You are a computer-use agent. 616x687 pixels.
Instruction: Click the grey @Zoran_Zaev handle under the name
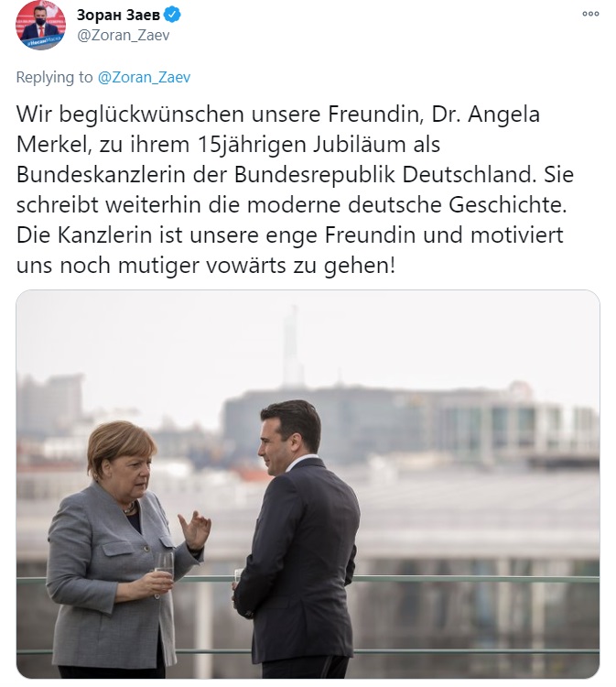pos(123,35)
